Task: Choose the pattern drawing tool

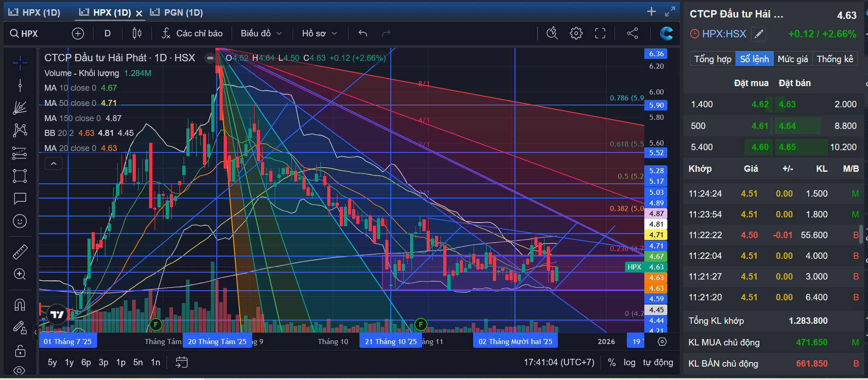Action: tap(19, 130)
